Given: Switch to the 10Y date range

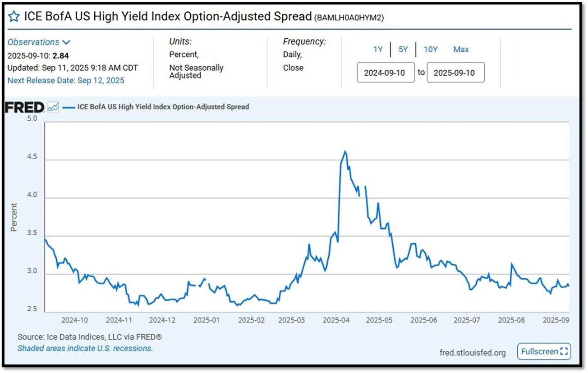Looking at the screenshot, I should coord(431,50).
